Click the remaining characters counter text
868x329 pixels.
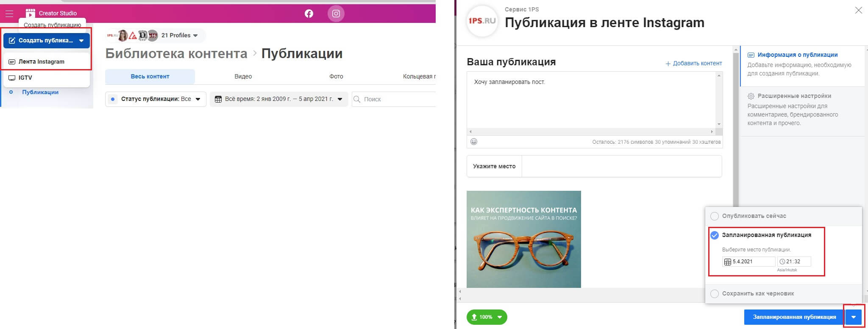point(656,142)
